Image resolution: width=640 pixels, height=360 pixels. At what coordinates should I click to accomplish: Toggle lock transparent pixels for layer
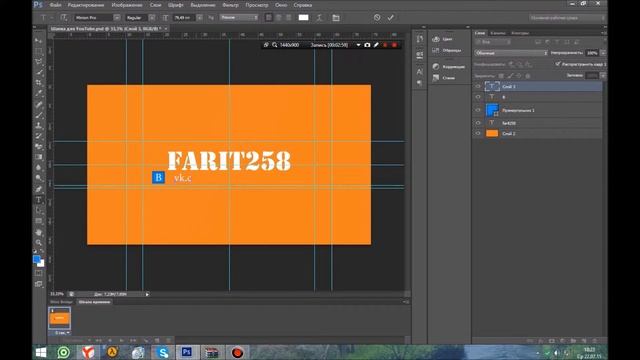501,76
